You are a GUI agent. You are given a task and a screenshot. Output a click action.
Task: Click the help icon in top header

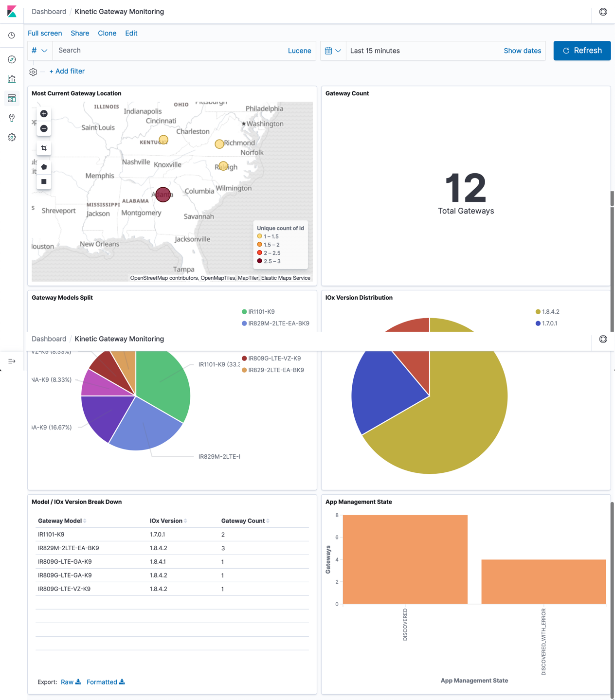pos(603,12)
